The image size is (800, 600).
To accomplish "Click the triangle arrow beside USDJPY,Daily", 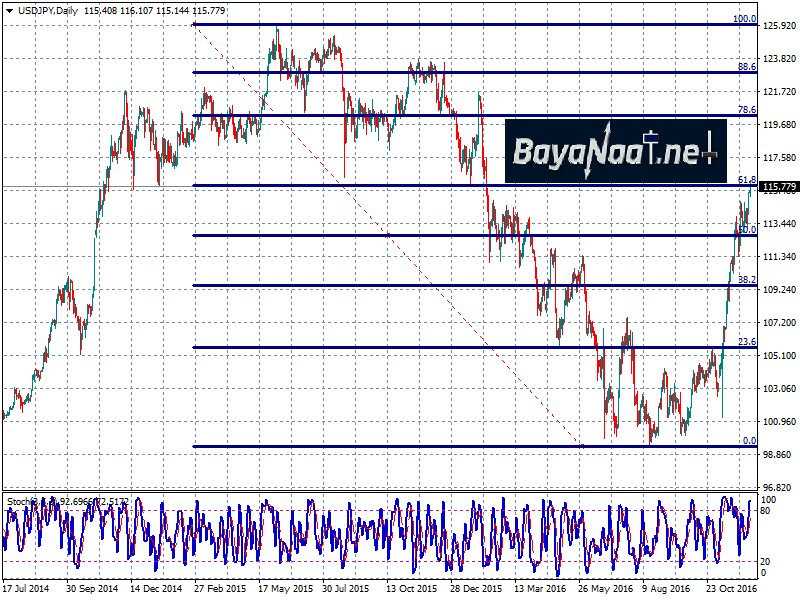I will pos(8,9).
